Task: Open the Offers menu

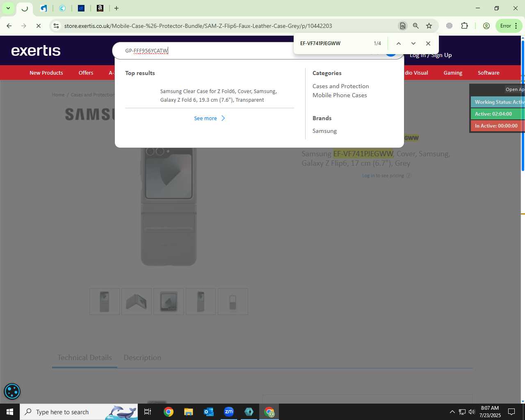Action: (x=86, y=73)
